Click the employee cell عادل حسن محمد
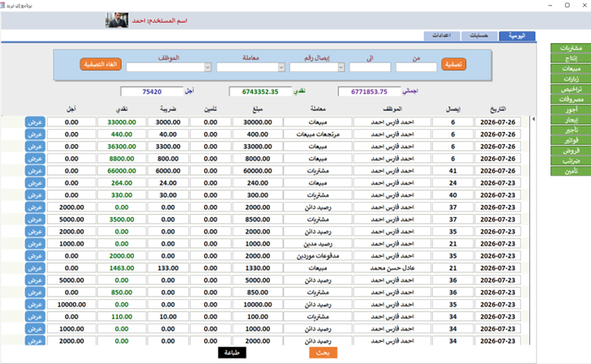The image size is (591, 364). pyautogui.click(x=392, y=268)
